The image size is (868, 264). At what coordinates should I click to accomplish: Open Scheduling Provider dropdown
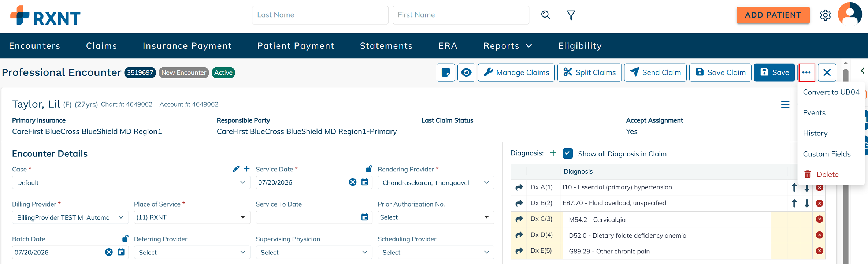[x=436, y=252]
